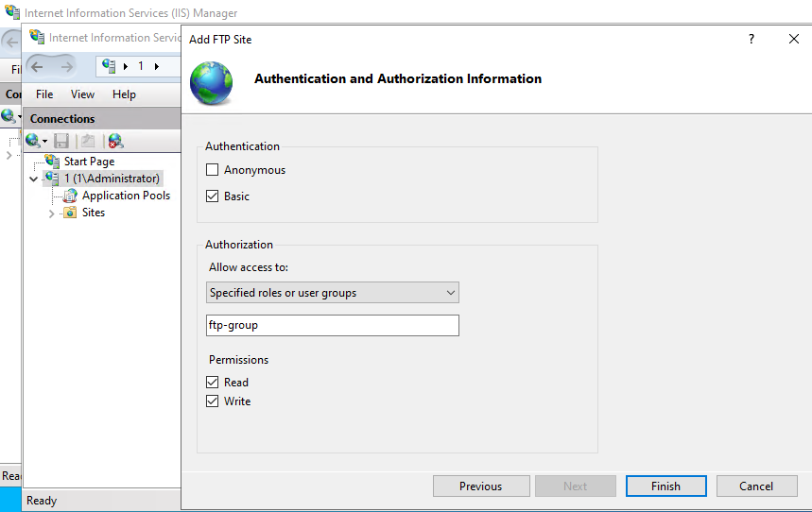Click the create new connection globe icon
This screenshot has width=812, height=512.
coord(32,141)
